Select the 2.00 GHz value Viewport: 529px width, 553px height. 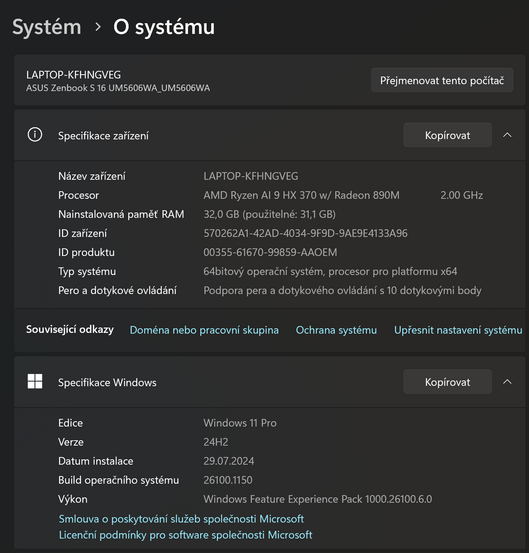coord(462,195)
